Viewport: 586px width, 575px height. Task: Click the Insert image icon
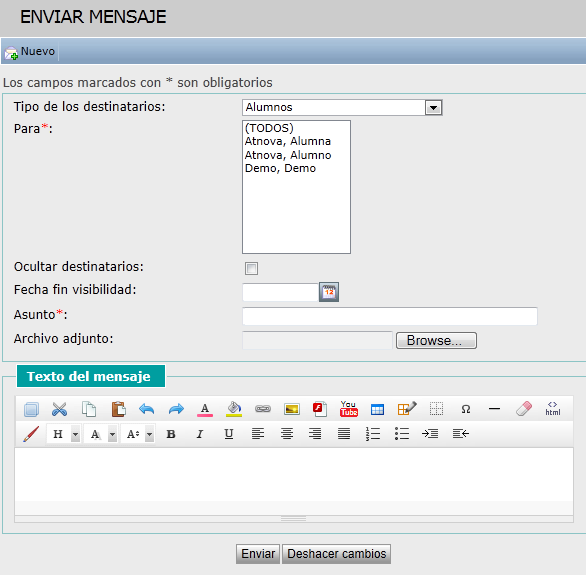point(292,409)
